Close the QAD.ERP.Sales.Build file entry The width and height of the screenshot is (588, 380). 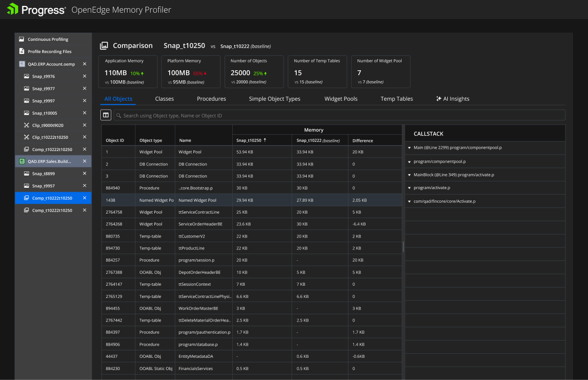84,161
